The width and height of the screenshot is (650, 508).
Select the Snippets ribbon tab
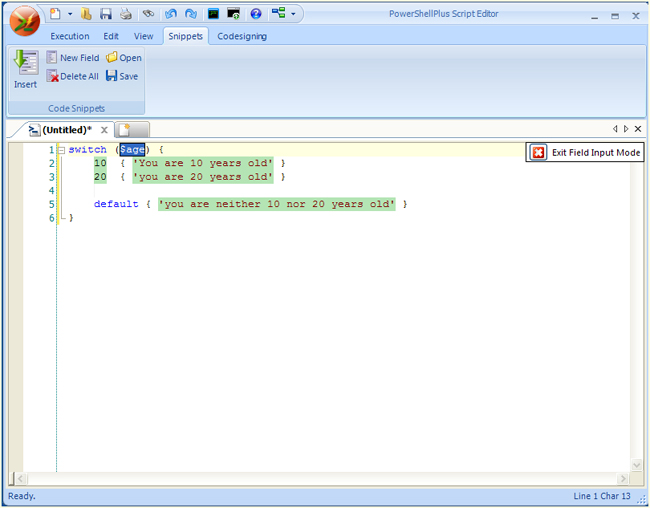point(185,36)
